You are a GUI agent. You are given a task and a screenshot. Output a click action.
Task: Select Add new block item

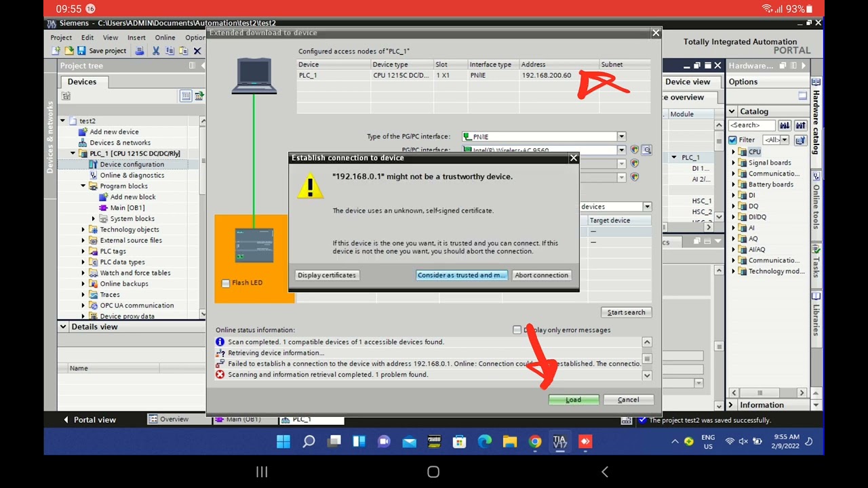(x=132, y=197)
